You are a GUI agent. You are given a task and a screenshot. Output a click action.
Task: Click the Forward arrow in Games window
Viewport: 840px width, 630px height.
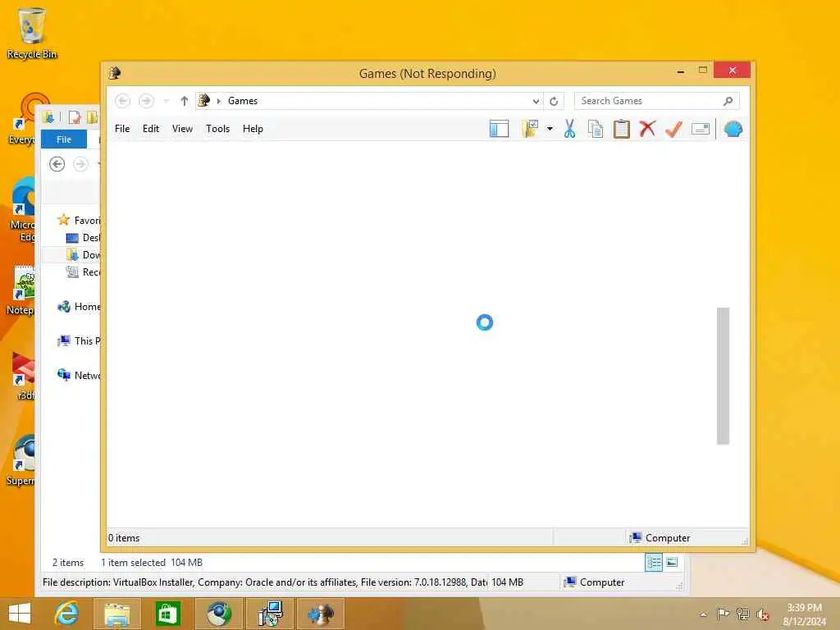146,101
